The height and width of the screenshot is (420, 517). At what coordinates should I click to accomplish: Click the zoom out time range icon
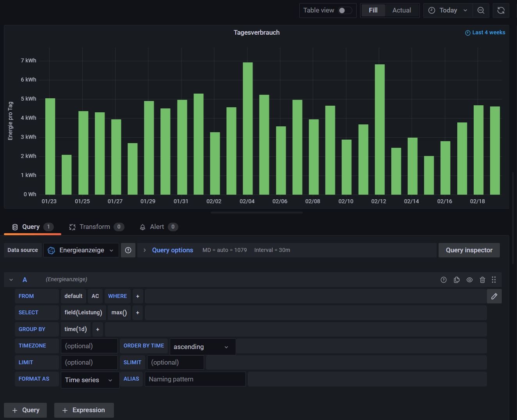[481, 11]
